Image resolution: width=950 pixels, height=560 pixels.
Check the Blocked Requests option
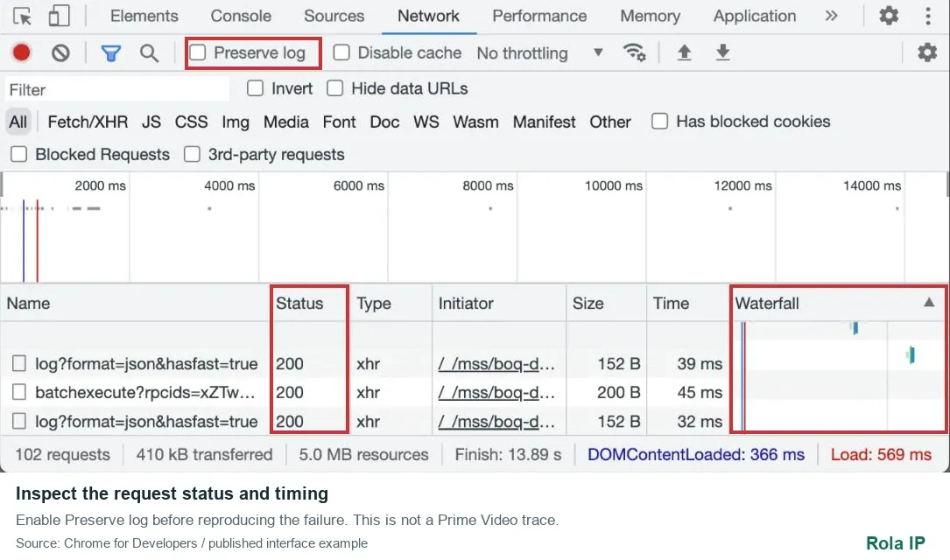coord(18,154)
